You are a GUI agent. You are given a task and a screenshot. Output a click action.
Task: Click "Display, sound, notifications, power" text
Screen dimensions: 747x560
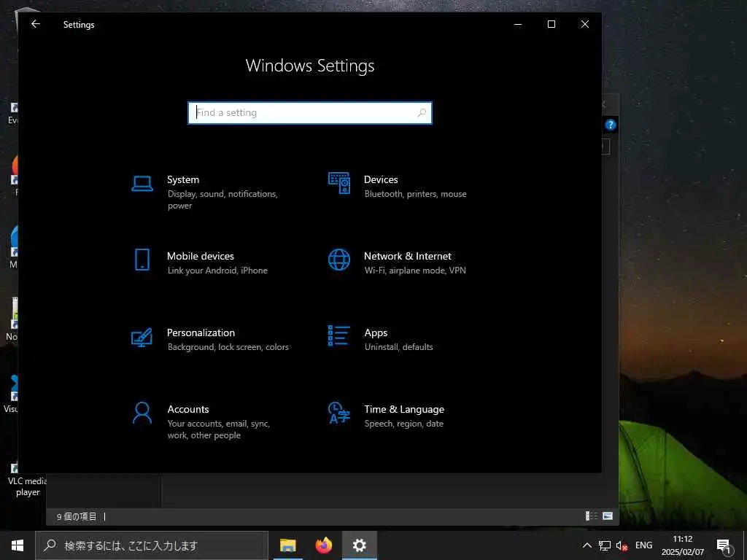coord(222,200)
